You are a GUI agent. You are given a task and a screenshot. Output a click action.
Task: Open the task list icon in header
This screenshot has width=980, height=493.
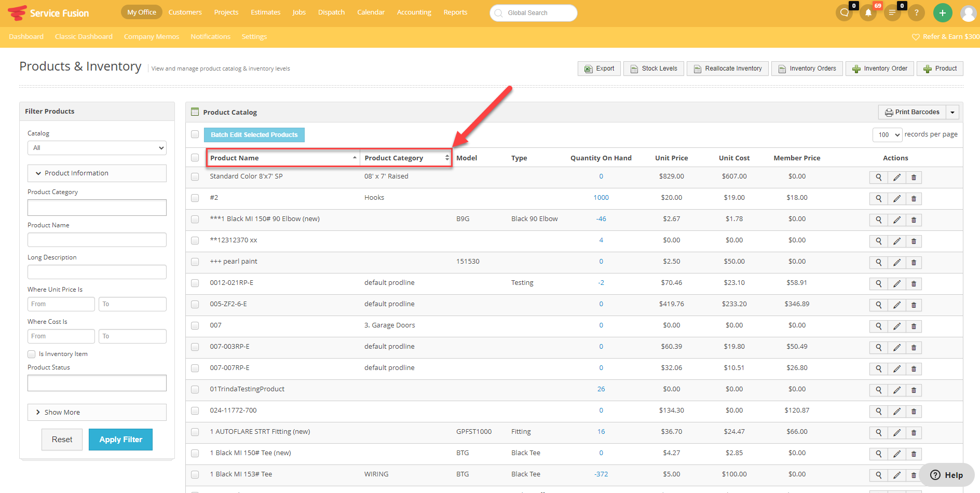(892, 12)
